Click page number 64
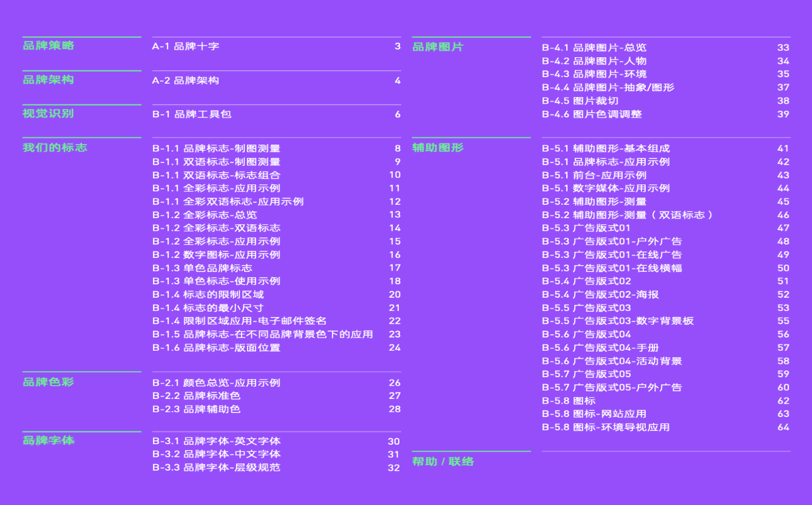The height and width of the screenshot is (505, 812). [x=783, y=427]
